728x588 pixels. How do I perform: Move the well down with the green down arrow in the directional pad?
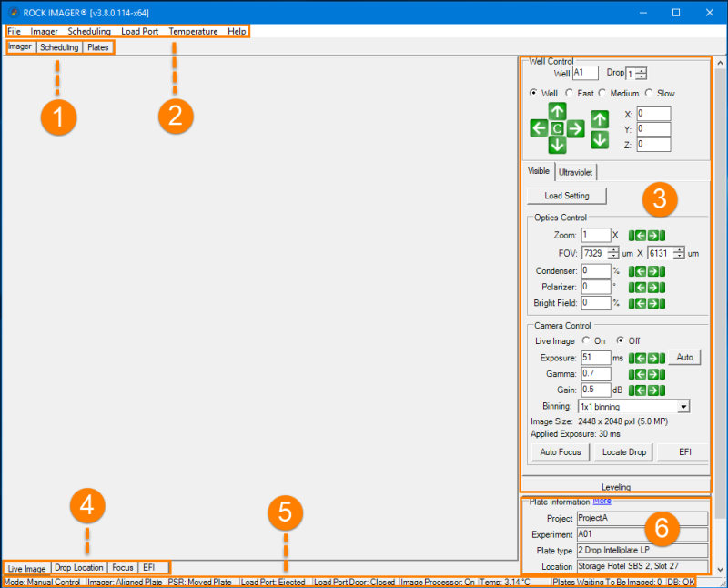pos(557,145)
